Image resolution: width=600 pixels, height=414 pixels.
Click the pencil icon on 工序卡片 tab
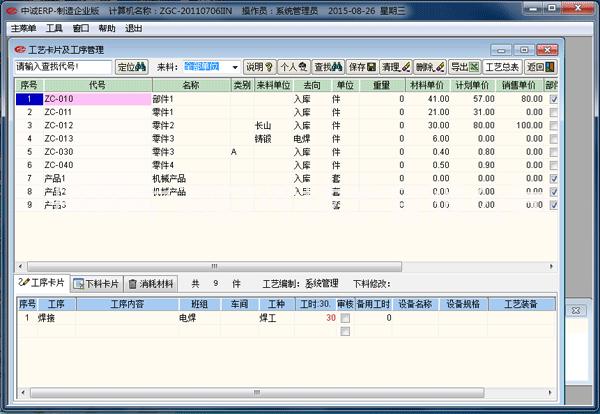tap(24, 282)
